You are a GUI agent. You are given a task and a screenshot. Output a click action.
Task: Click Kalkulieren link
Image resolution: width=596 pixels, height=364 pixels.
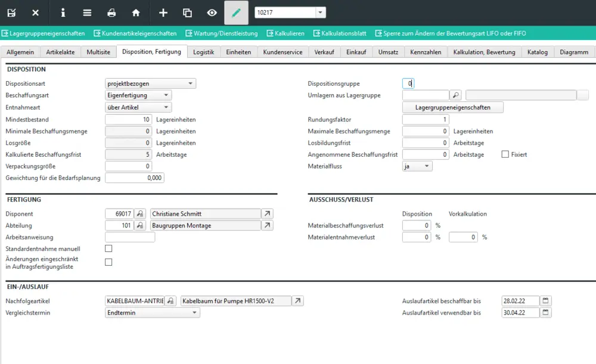click(x=285, y=33)
